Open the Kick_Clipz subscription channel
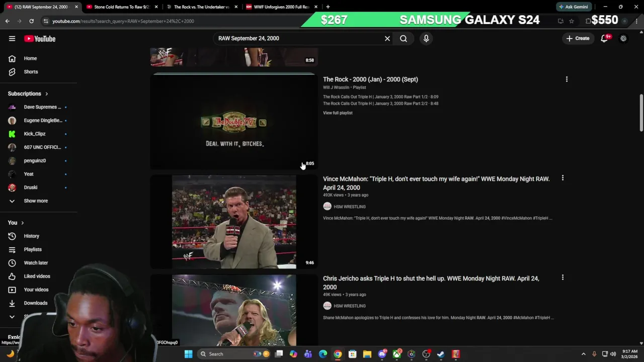 pyautogui.click(x=35, y=134)
